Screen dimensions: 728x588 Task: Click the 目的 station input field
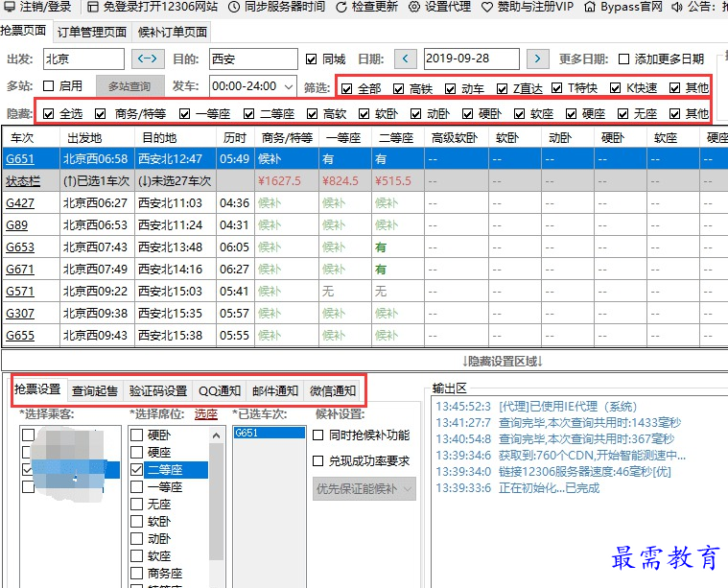(253, 59)
